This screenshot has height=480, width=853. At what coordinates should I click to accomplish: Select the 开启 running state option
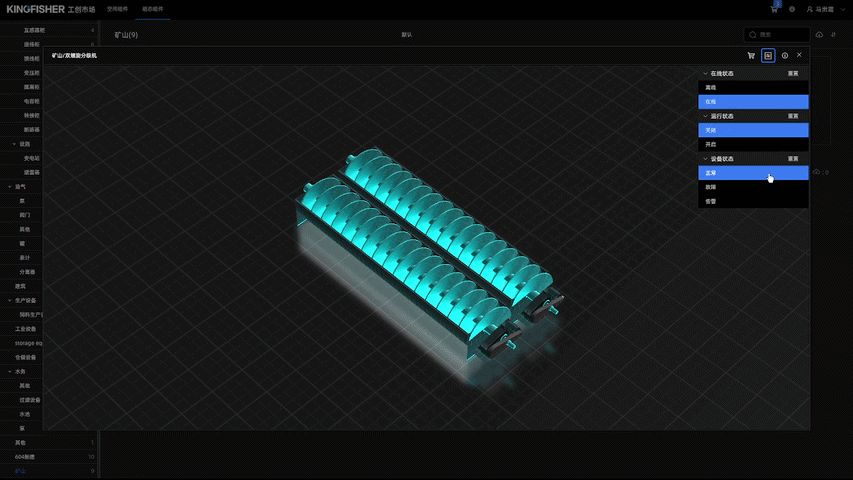click(753, 145)
